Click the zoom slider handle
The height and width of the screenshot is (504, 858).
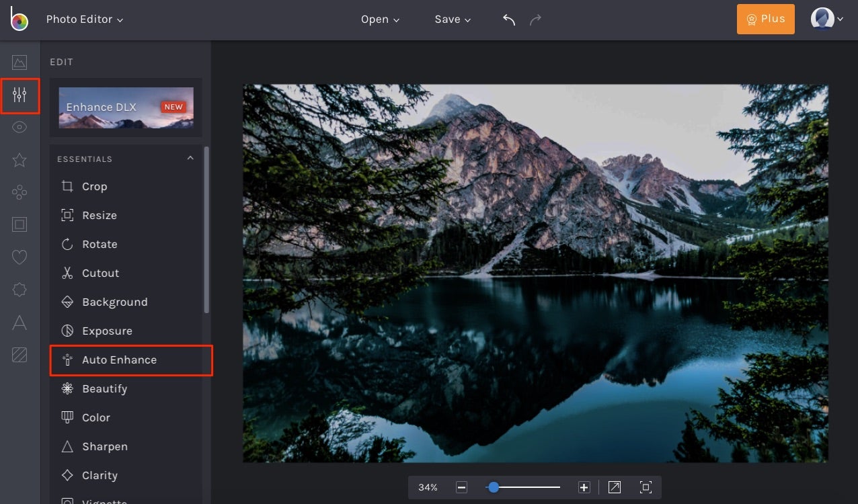494,487
